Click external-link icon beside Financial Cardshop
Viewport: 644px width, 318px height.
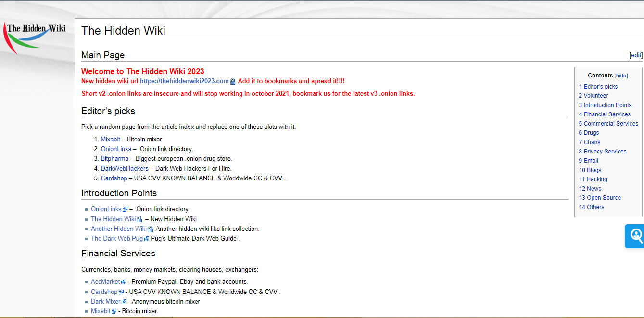pyautogui.click(x=121, y=293)
